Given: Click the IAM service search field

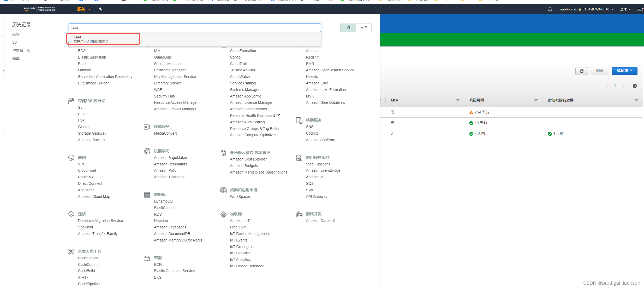Looking at the screenshot, I should click(x=194, y=28).
